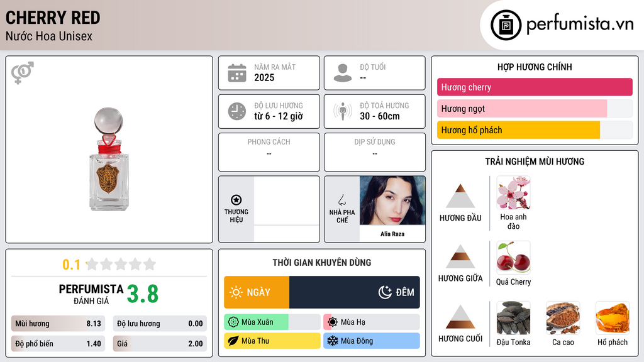
Task: Click the Độ phổ biến 1.40 score bar
Action: point(58,344)
